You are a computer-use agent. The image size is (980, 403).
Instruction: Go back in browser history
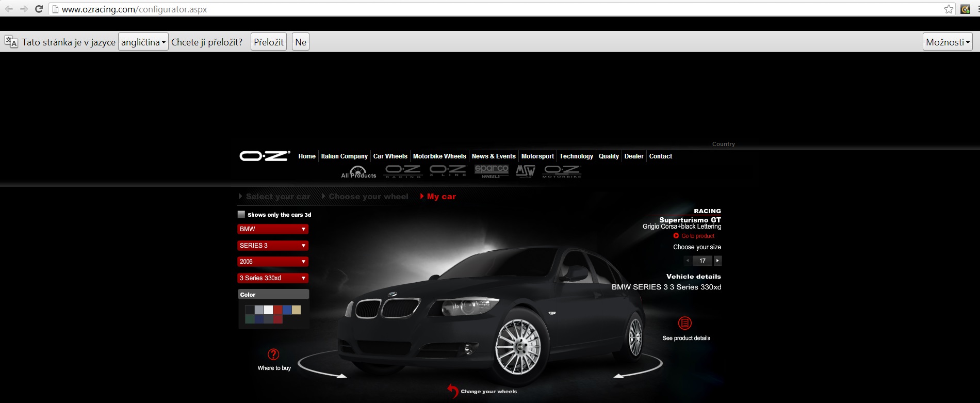(x=9, y=9)
